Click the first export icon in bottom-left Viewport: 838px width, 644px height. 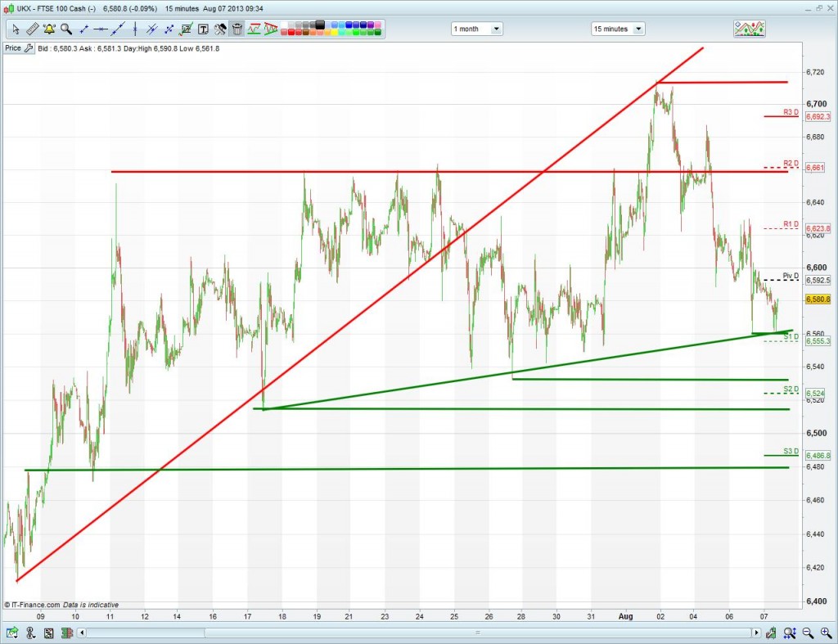12,633
